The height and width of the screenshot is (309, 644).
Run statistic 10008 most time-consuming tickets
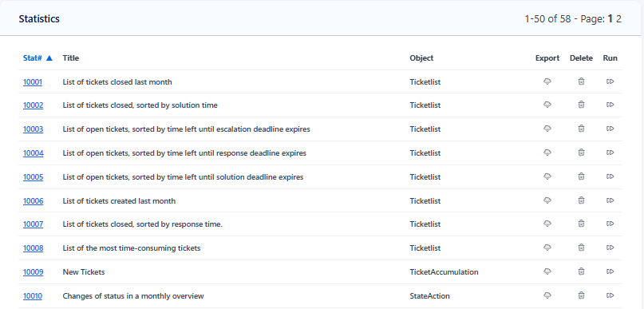[610, 248]
